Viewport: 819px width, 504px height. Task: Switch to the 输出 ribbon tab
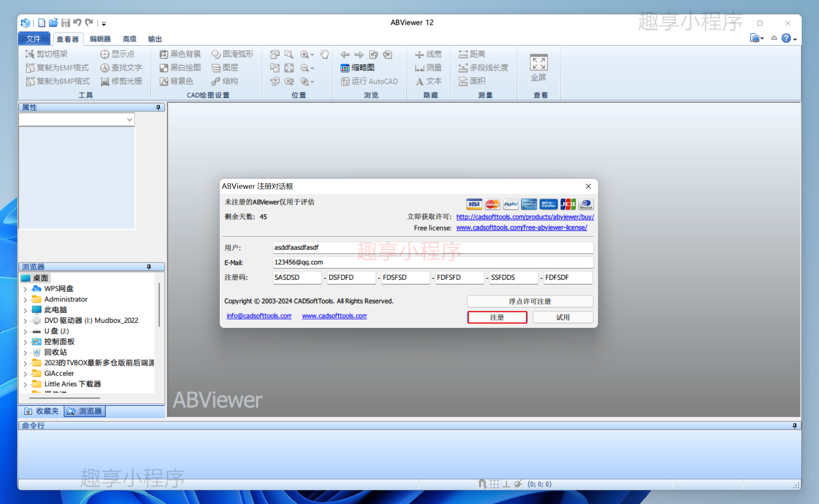coord(155,39)
